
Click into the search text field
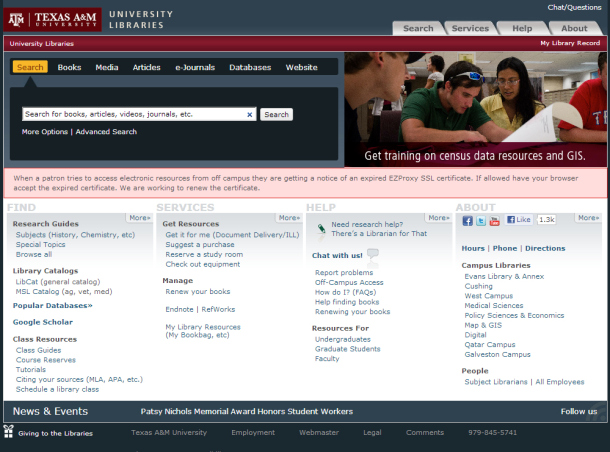coord(132,115)
